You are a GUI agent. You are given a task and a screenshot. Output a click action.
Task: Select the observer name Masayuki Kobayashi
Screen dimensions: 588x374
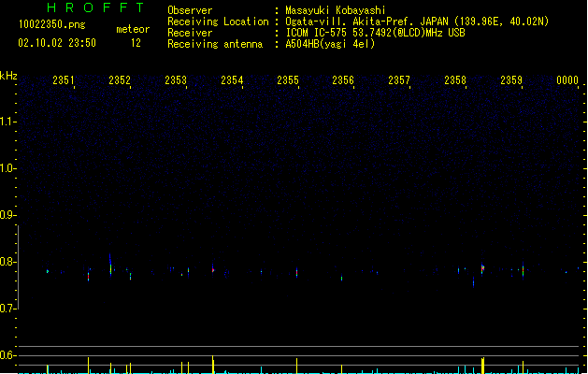pyautogui.click(x=336, y=10)
